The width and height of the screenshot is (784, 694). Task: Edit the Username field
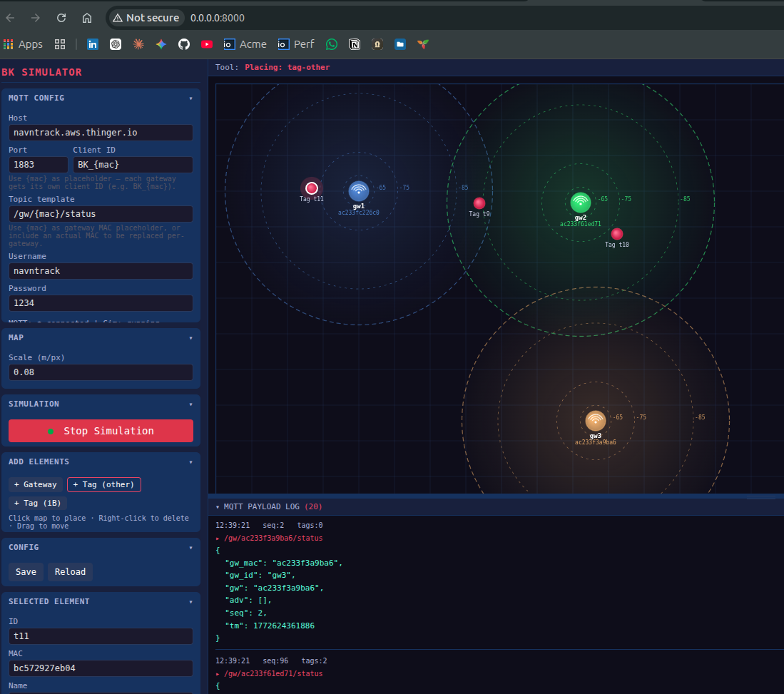tap(101, 271)
